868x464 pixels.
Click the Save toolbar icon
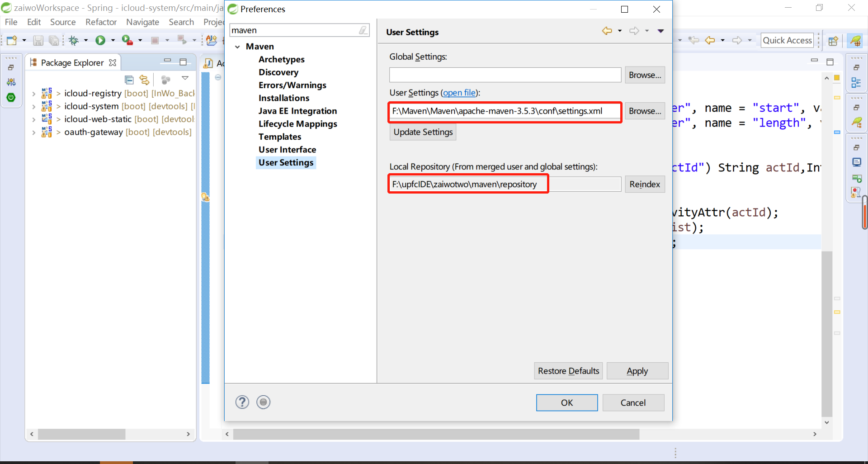(38, 40)
